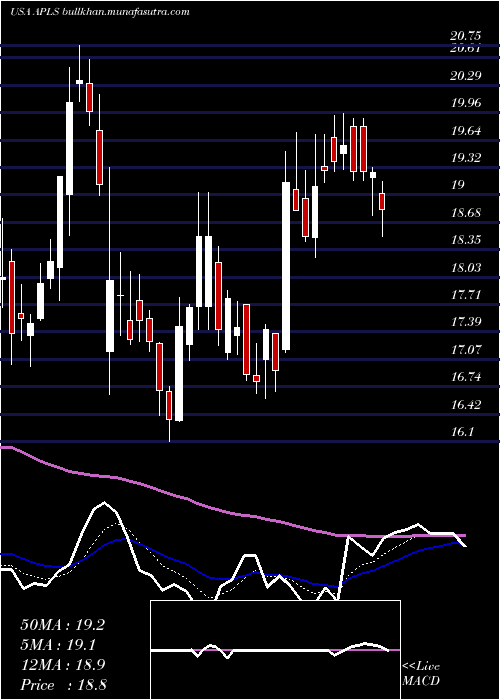Click the last red candlestick on the chart
This screenshot has width=500, height=700.
(x=382, y=201)
